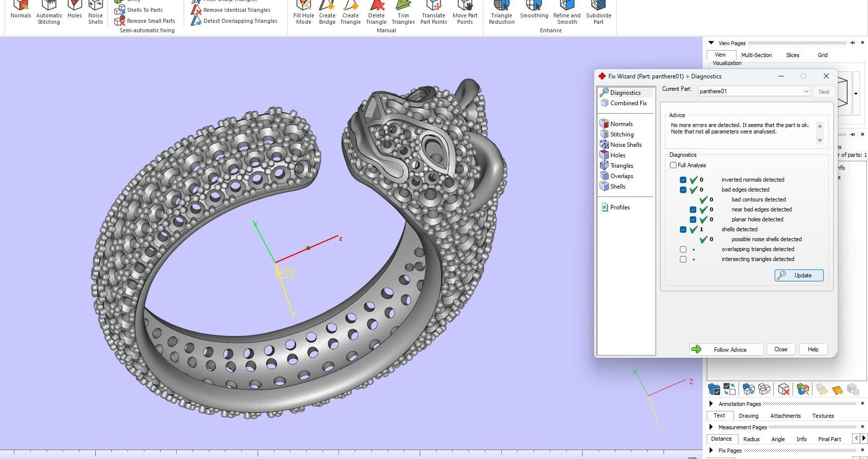Enable the Full Analysis checkbox

(673, 165)
